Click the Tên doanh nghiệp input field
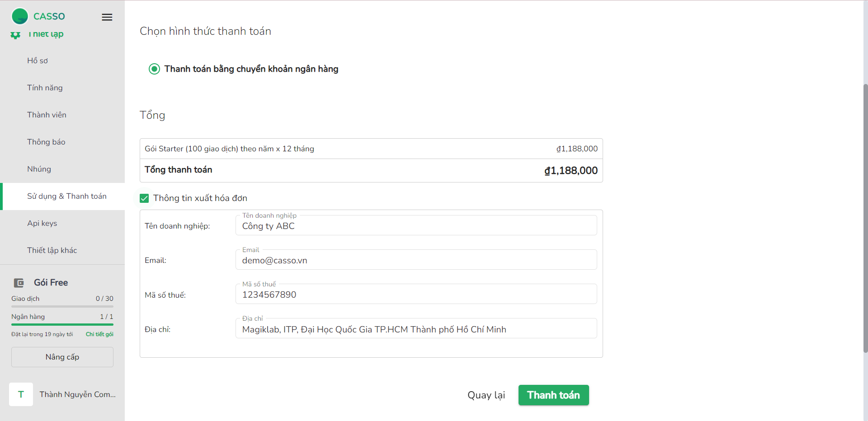868x421 pixels. click(416, 225)
